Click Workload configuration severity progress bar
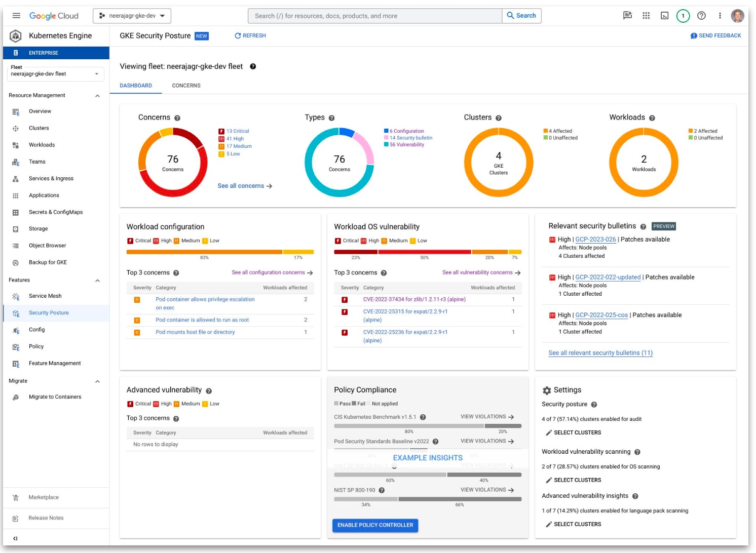 220,252
